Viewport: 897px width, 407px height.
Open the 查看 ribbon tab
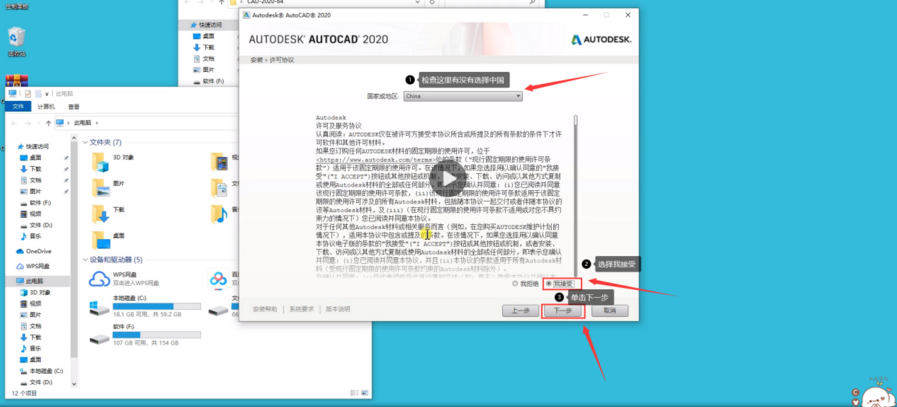click(74, 106)
